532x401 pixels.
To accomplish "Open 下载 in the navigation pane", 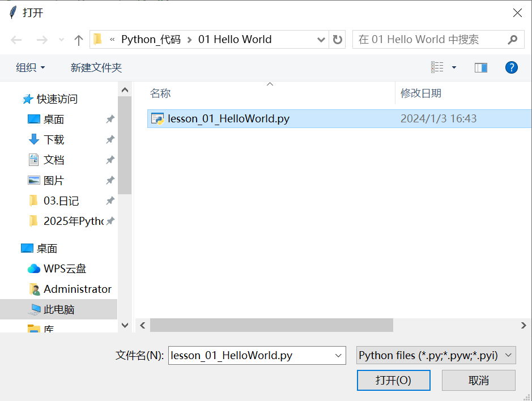I will click(54, 140).
